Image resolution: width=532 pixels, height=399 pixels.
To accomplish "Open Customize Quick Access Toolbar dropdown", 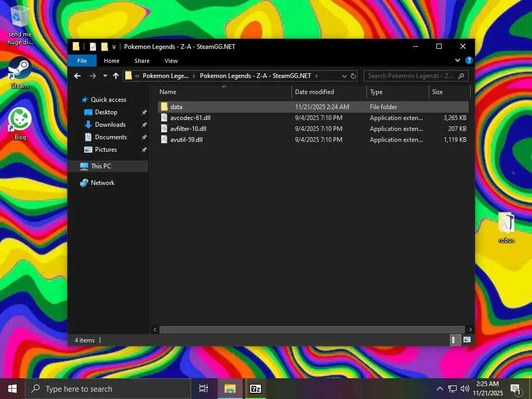I will (x=114, y=47).
